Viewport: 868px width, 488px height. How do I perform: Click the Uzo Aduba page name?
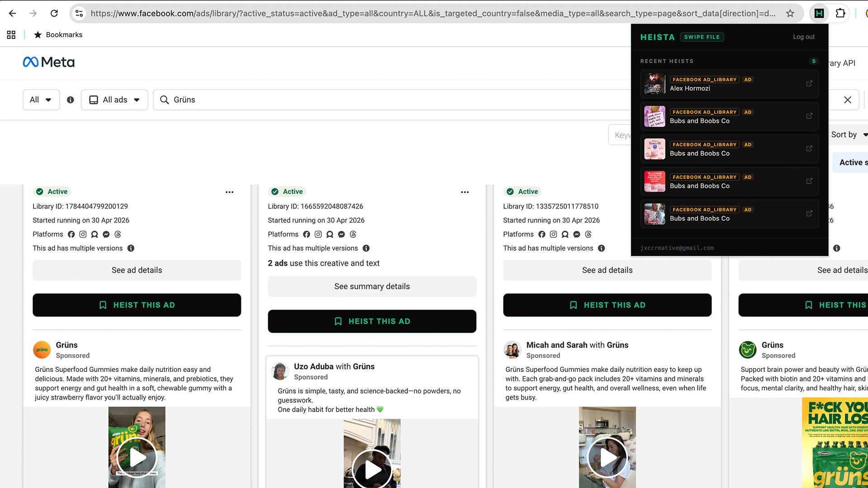coord(314,366)
